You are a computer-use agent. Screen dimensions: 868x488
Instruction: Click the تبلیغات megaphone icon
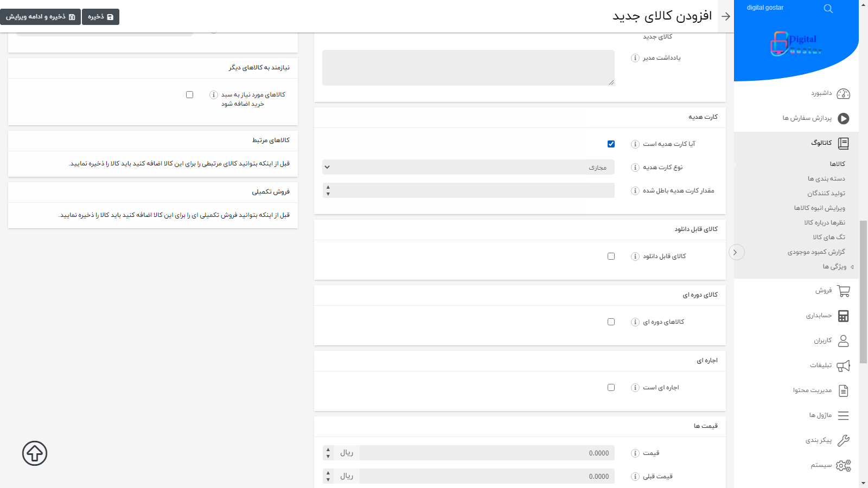pyautogui.click(x=843, y=365)
